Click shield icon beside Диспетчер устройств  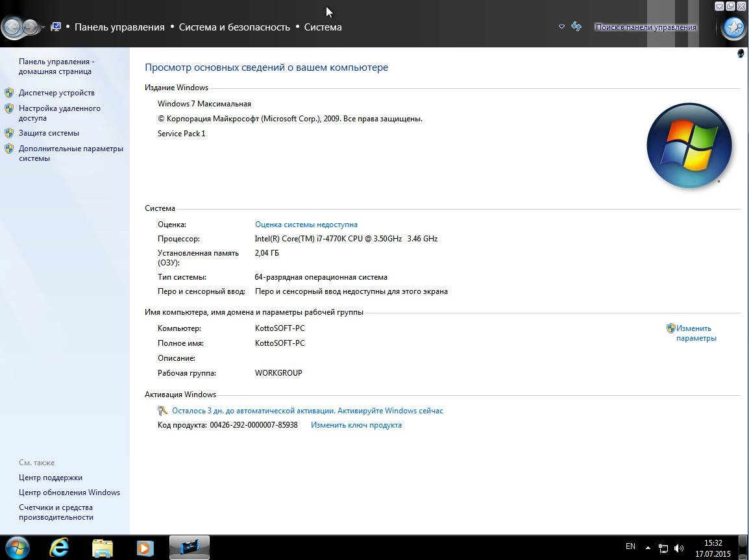pos(9,93)
